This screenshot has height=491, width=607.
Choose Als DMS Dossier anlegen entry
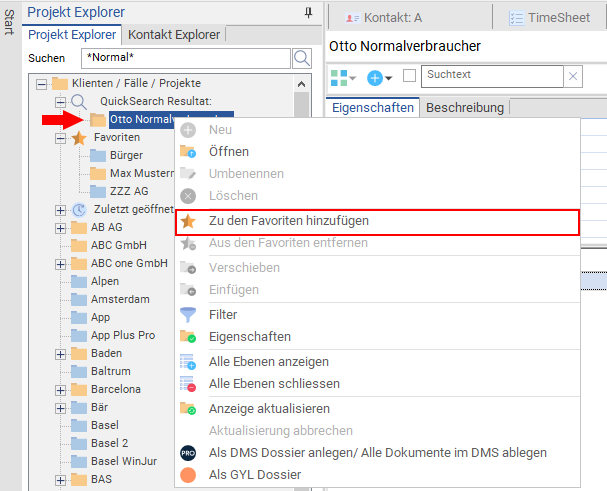point(378,453)
